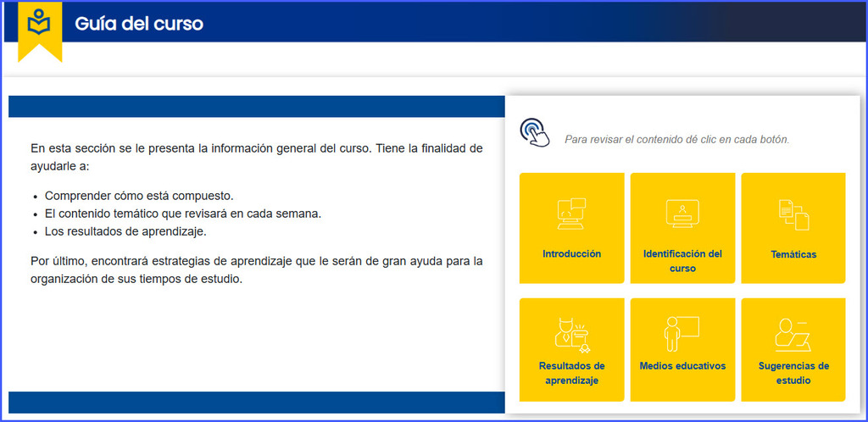Viewport: 868px width, 422px height.
Task: Open the Introducción button label
Action: [x=572, y=254]
